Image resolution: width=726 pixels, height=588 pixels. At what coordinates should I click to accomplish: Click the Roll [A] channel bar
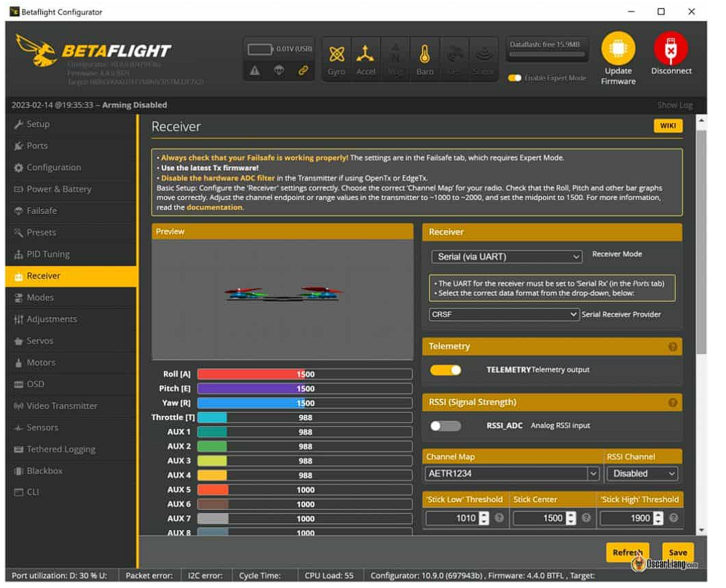305,374
